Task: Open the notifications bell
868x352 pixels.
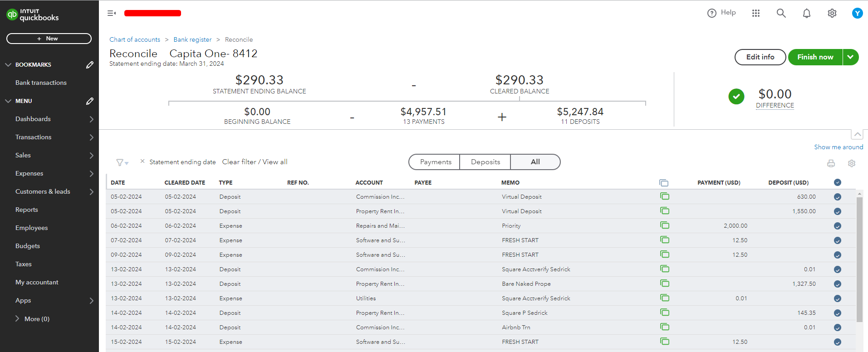Action: tap(807, 13)
